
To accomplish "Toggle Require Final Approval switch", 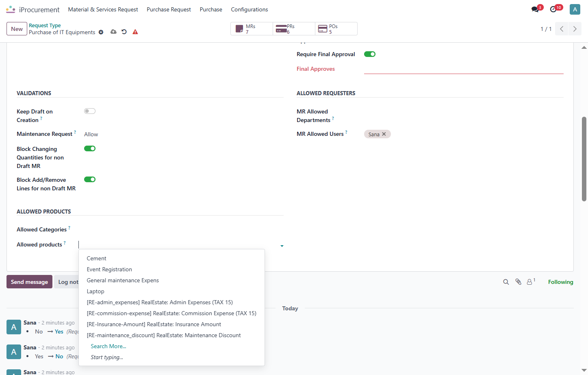I will 370,54.
